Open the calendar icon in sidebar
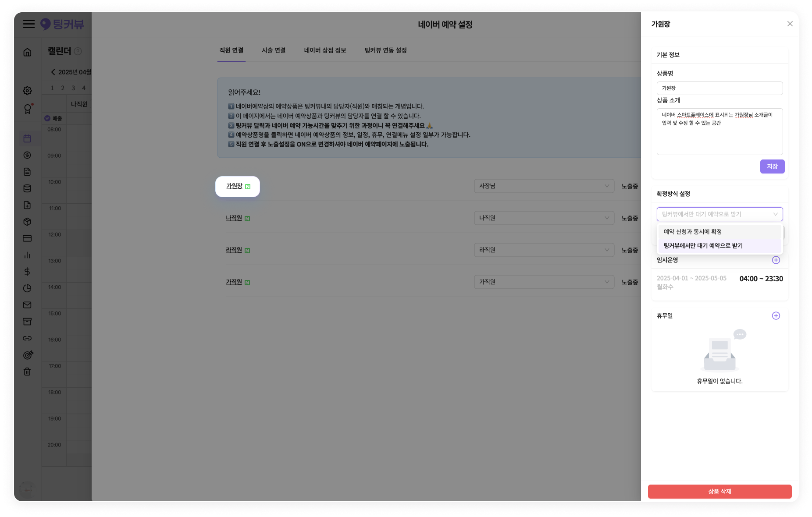Viewport: 812px width, 517px height. 27,138
